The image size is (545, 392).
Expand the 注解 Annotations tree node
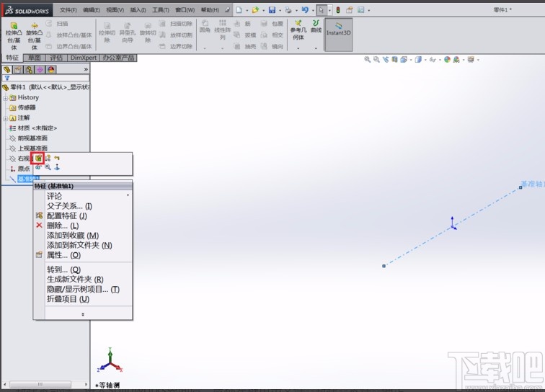coord(5,118)
